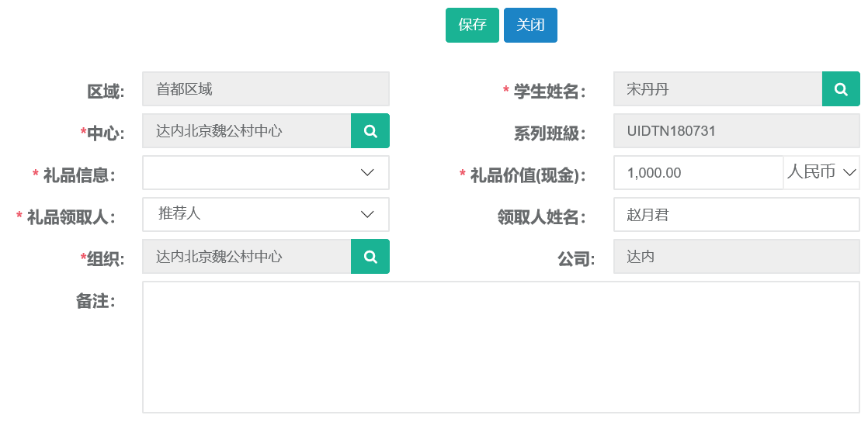Open the 礼品信息 dropdown
Image resolution: width=868 pixels, height=422 pixels.
point(266,173)
